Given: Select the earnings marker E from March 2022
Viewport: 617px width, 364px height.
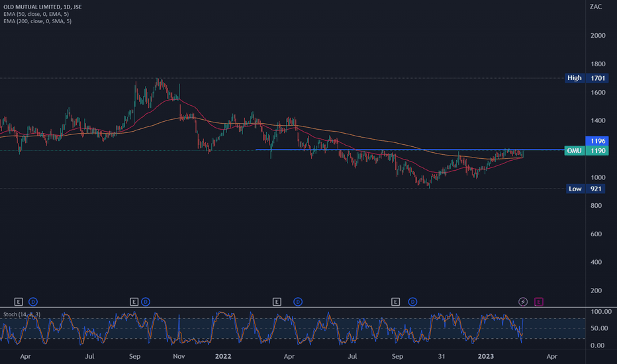Looking at the screenshot, I should 277,302.
